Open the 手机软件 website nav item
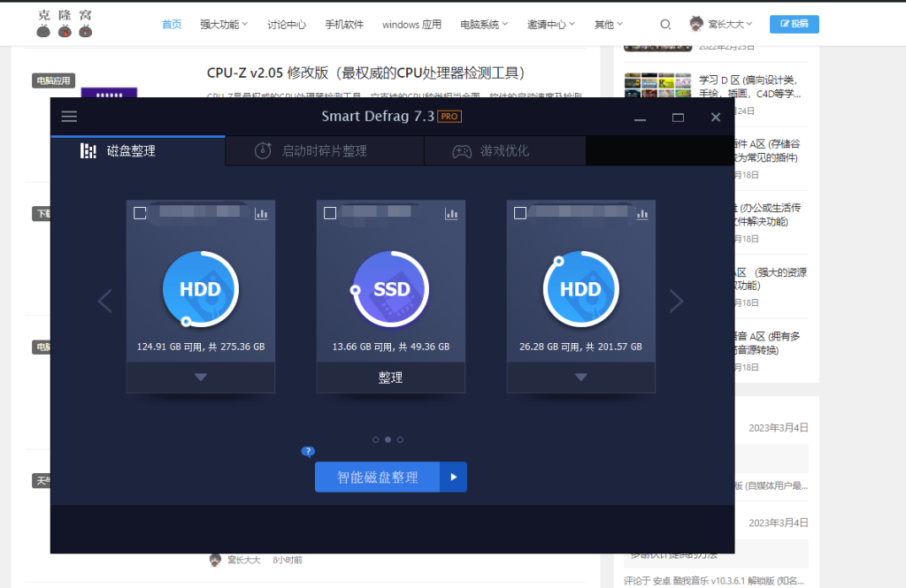Screen dimensions: 906x588 (344, 24)
